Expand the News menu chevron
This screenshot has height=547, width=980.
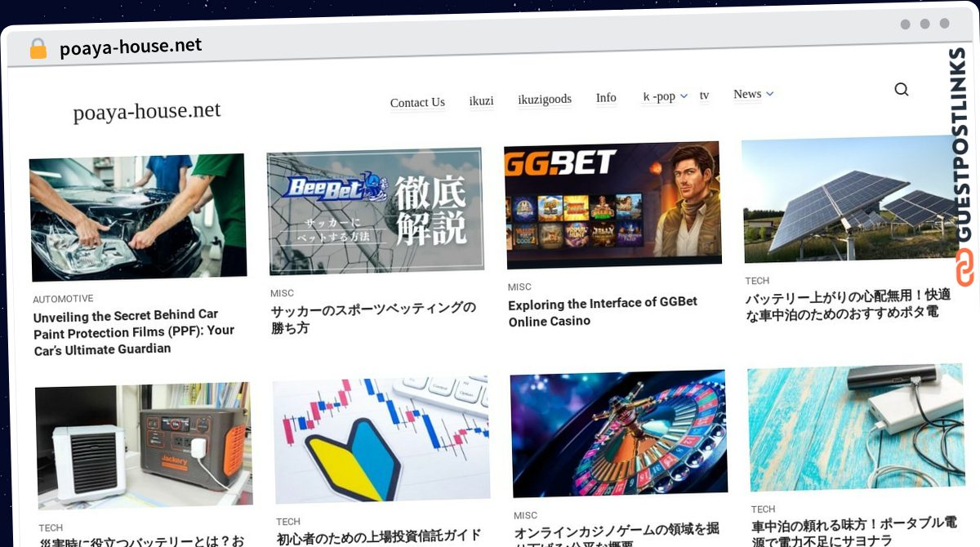point(769,94)
